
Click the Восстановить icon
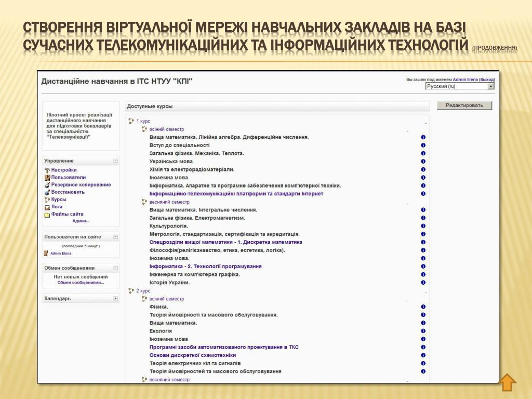(47, 192)
